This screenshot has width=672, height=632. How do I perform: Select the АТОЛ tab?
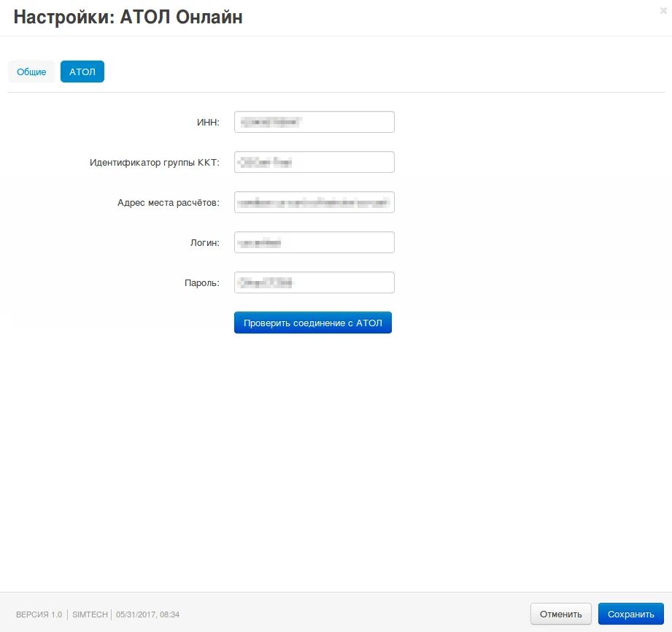[x=82, y=72]
